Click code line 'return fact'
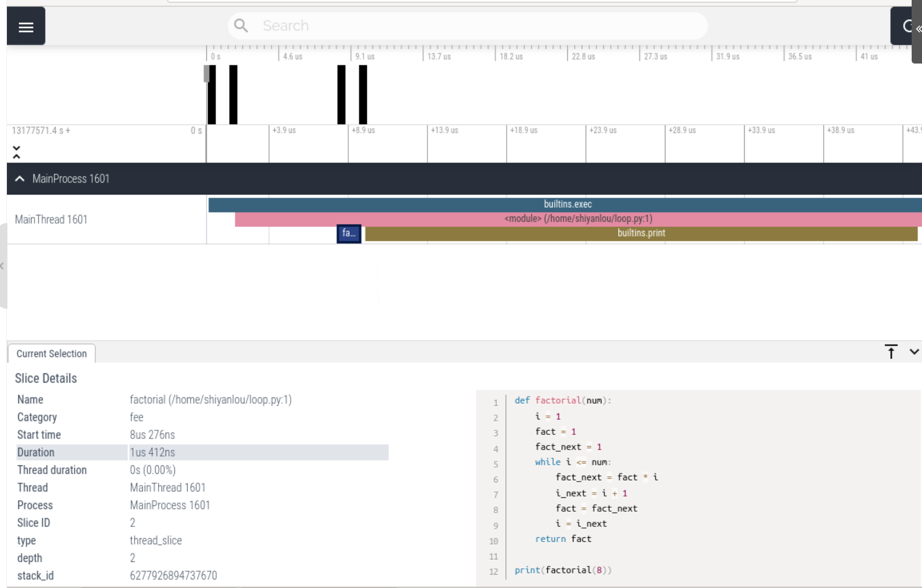Image resolution: width=922 pixels, height=588 pixels. (563, 539)
